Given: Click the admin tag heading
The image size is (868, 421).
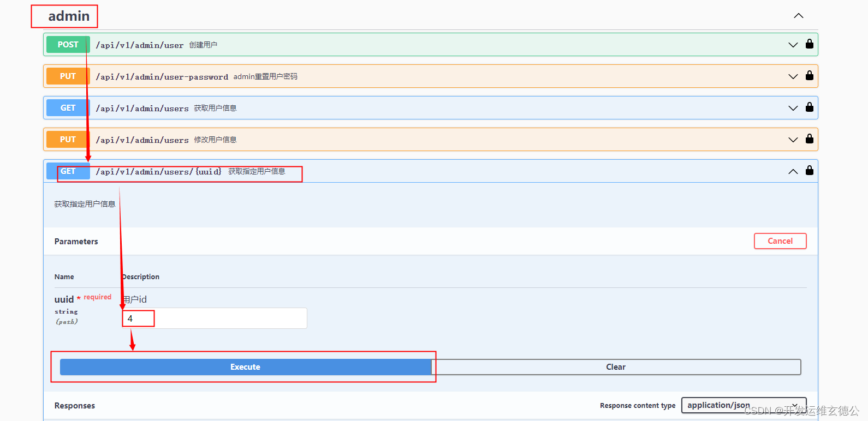Looking at the screenshot, I should point(69,16).
